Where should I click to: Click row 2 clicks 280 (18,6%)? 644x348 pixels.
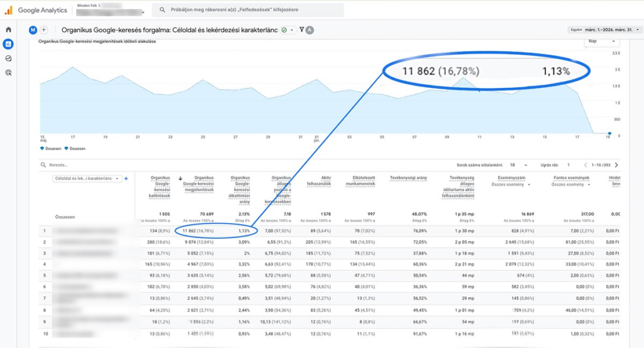point(158,242)
